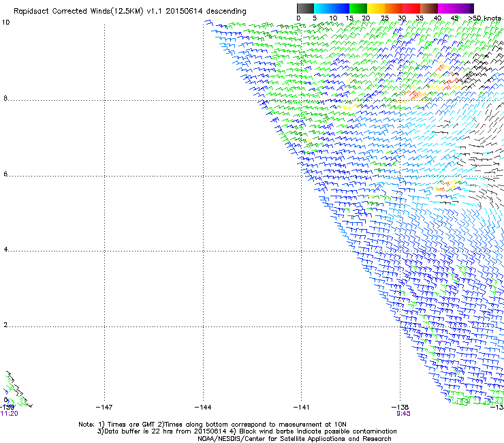Select the gray 0-5 knots legend swatch
Viewport: 504px width, 443px height.
[305, 8]
